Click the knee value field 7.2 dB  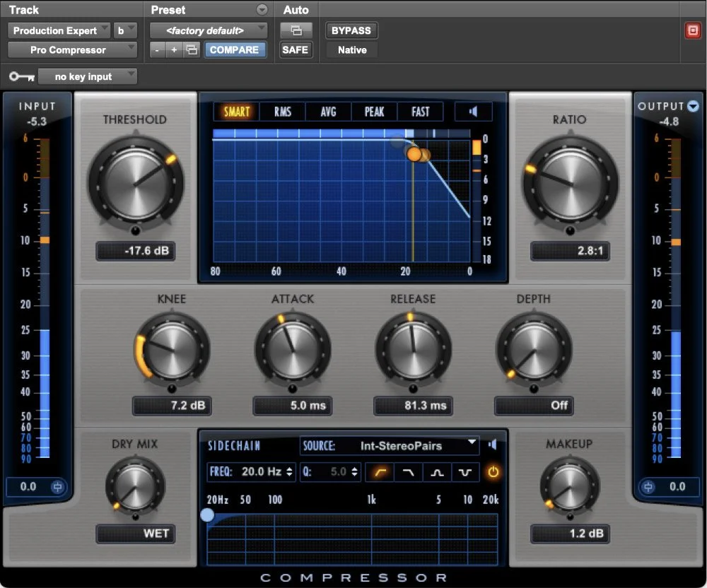pos(172,406)
